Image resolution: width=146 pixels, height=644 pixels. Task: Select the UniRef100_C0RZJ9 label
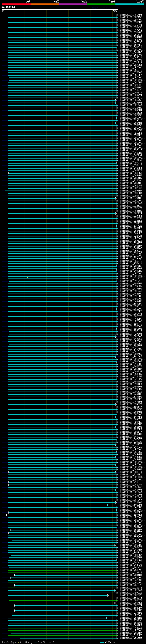131,93
